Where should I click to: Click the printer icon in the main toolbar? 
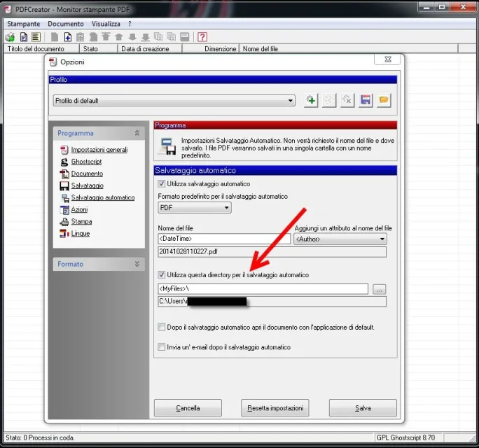(x=10, y=37)
